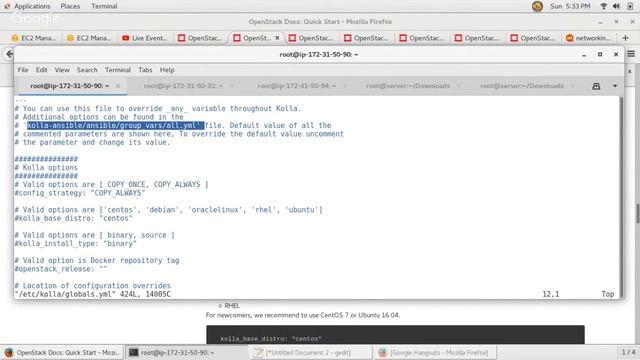Switch to networkin... Firefox tab
Image resolution: width=640 pixels, height=360 pixels.
[588, 38]
